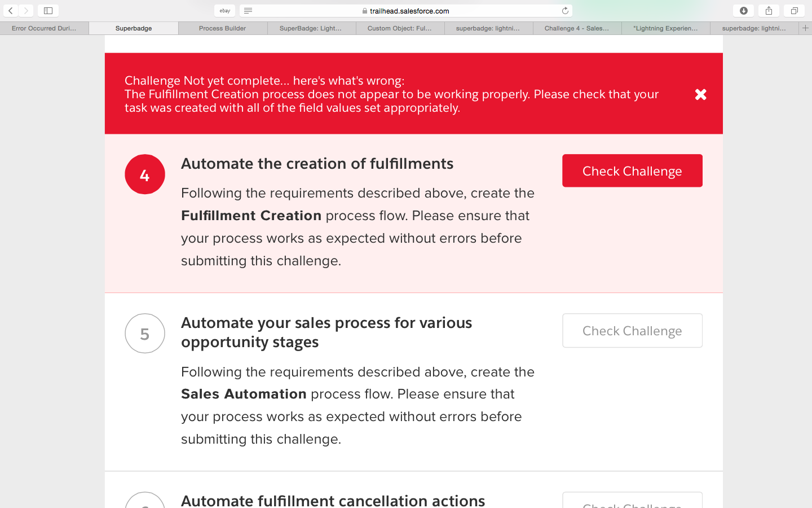Open a new tab with plus button
The image size is (812, 508).
[805, 28]
